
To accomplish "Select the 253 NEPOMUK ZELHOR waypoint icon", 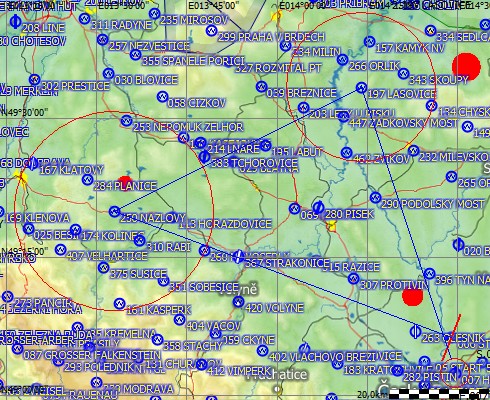I will [x=126, y=121].
